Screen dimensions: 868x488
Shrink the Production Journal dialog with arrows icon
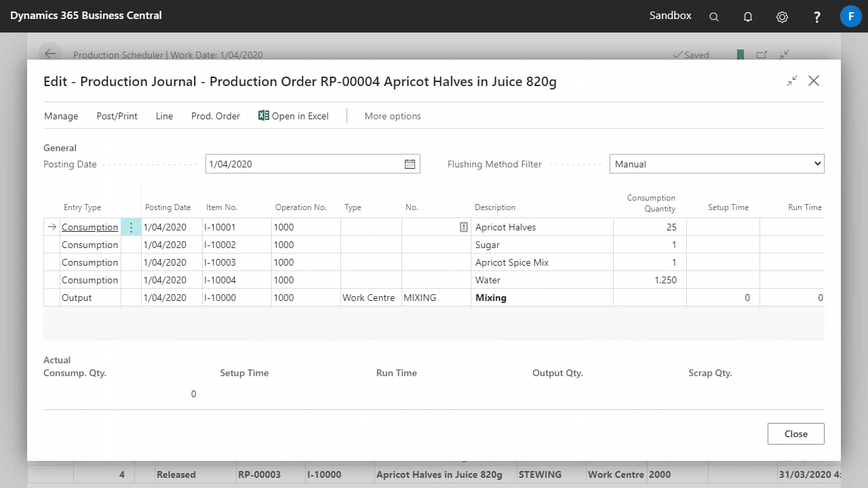[x=792, y=81]
